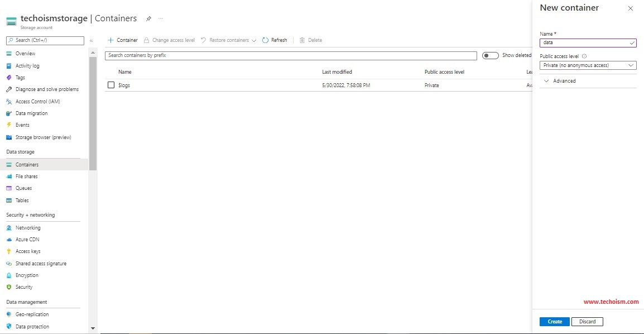Click the Activity log icon
The width and height of the screenshot is (644, 334).
pyautogui.click(x=9, y=66)
